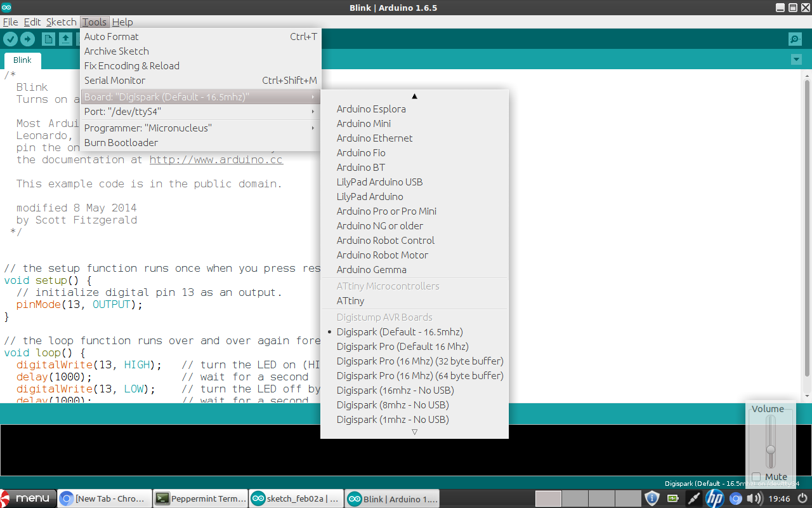Click the board list scroll-up arrow

pyautogui.click(x=415, y=96)
